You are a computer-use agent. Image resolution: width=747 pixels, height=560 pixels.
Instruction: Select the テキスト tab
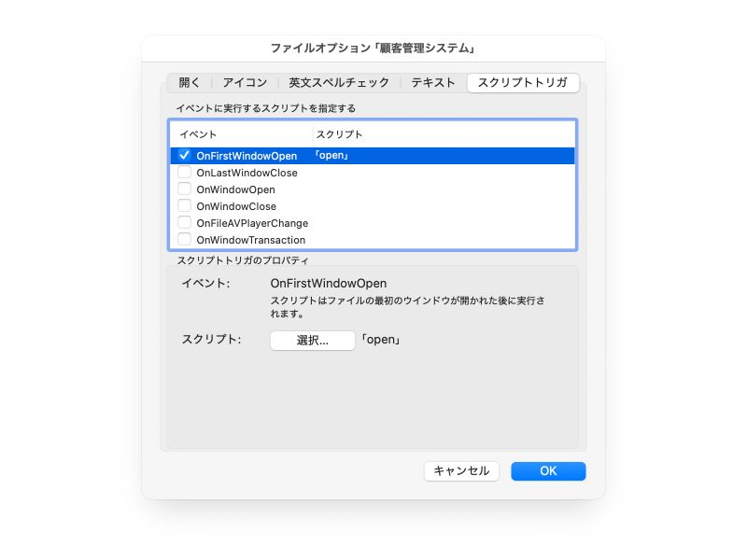click(433, 83)
